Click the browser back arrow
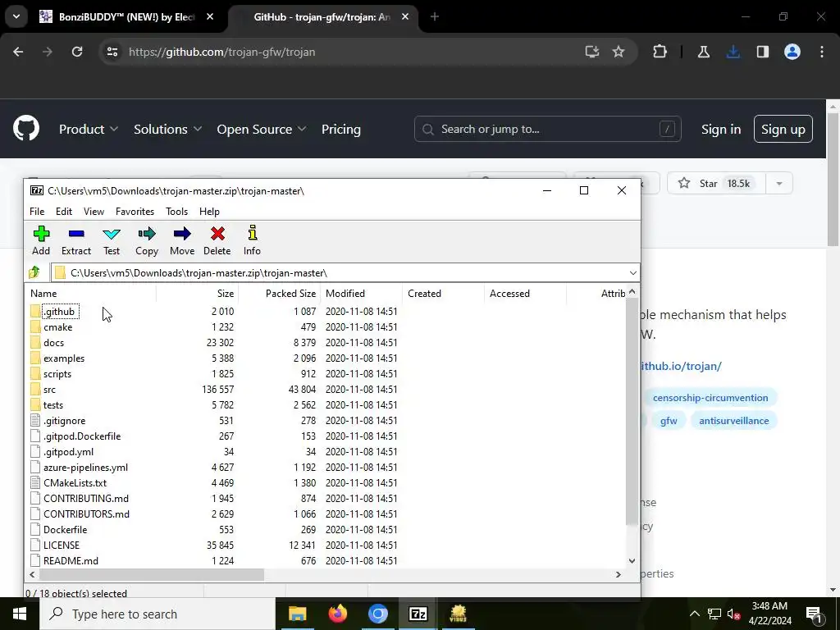 click(18, 52)
